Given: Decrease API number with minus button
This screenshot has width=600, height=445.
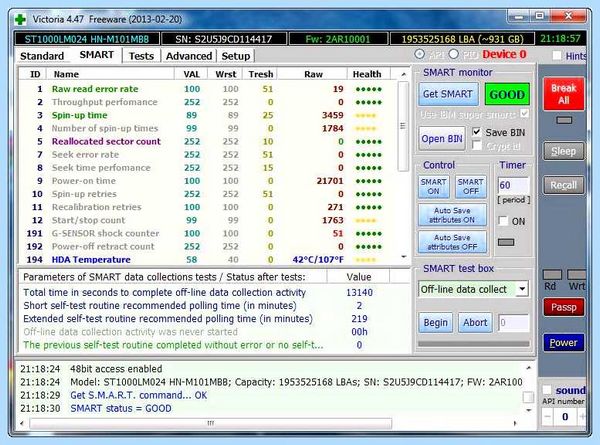Looking at the screenshot, I should click(548, 417).
